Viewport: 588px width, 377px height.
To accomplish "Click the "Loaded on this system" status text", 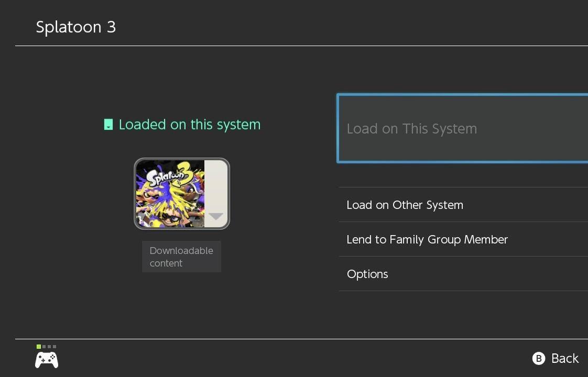I will pos(189,125).
